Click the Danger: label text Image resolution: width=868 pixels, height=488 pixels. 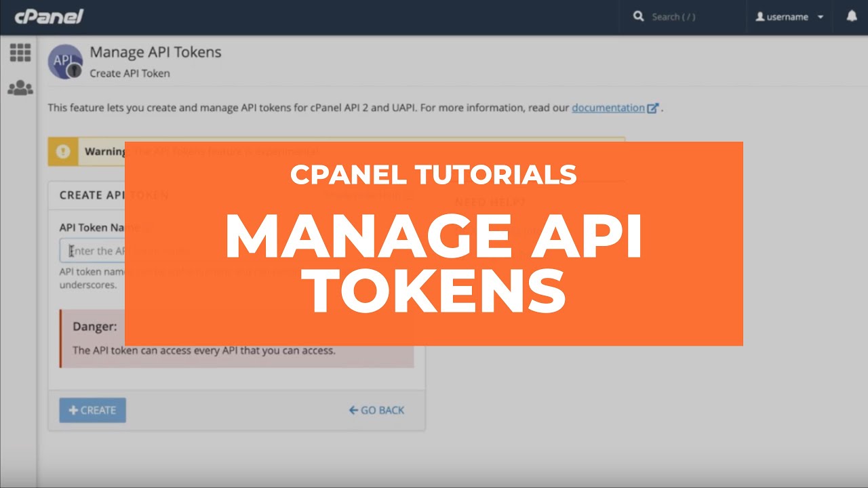tap(95, 327)
